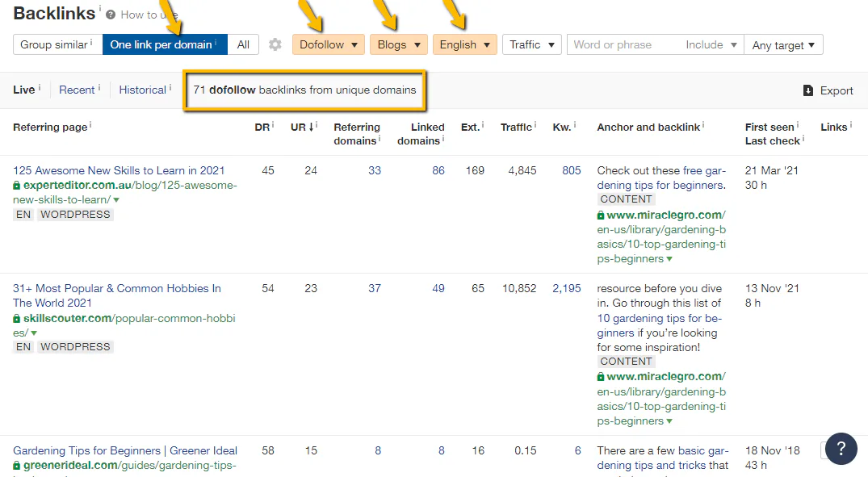The image size is (868, 477).
Task: Click info icon next to Traffic column header
Action: pos(535,125)
